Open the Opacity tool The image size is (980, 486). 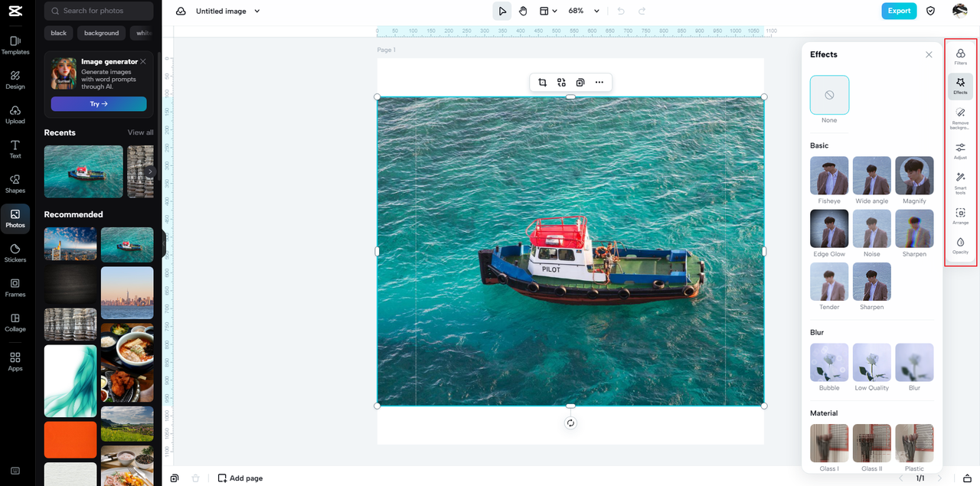point(960,246)
